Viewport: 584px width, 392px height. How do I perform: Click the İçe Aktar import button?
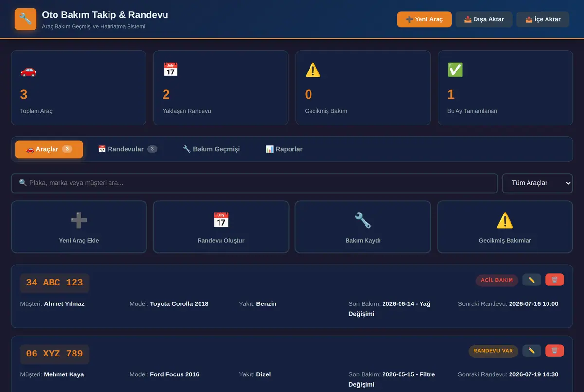543,19
